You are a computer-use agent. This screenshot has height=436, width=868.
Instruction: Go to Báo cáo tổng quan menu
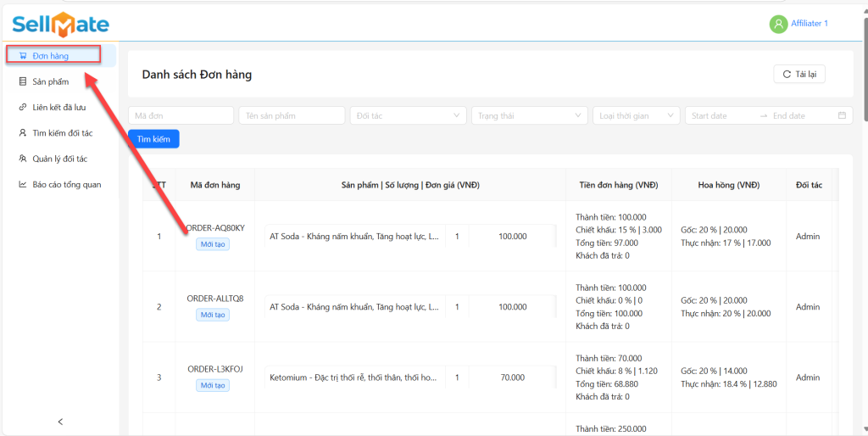67,184
